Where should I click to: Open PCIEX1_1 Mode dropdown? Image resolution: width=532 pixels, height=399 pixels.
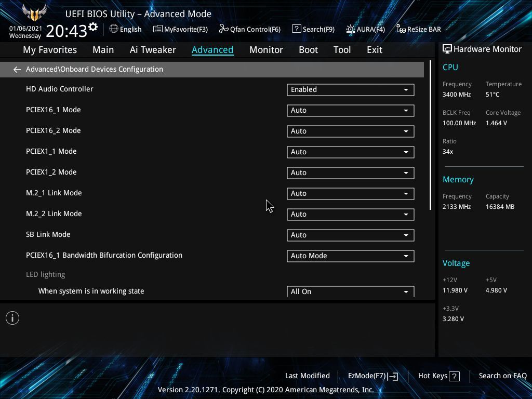tap(350, 152)
